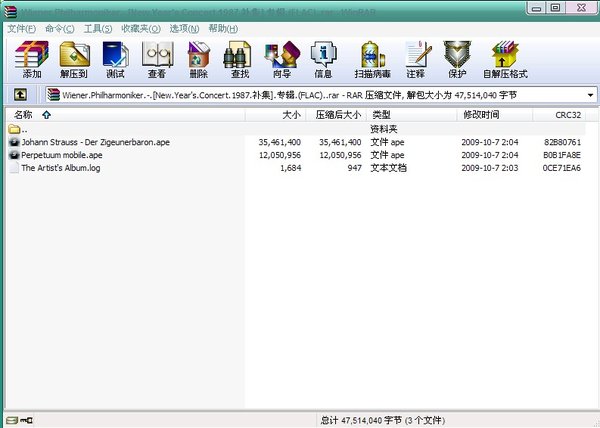Click size value 12,050,956 in 大小 column
The width and height of the screenshot is (600, 428).
[x=280, y=155]
